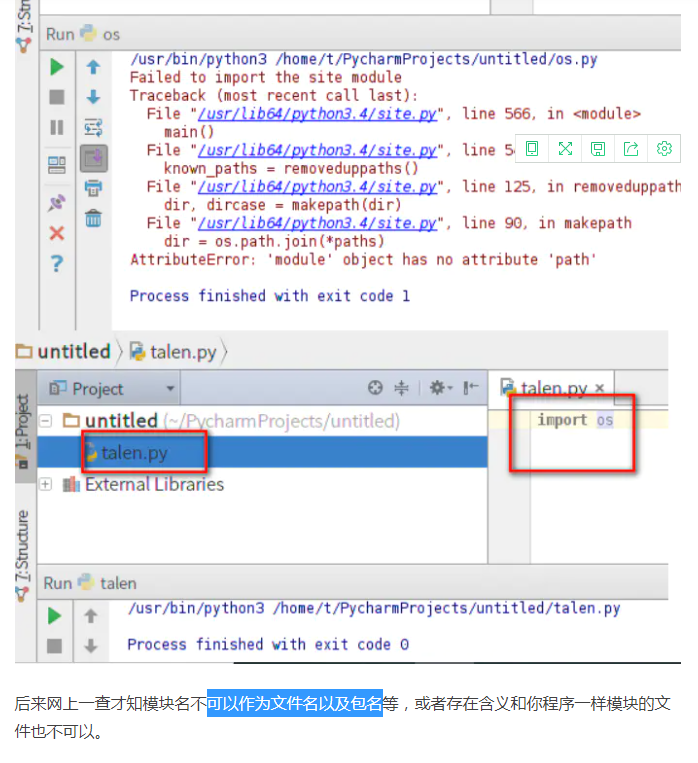Click the pin tab icon in run panel
The image size is (698, 763).
tap(56, 203)
